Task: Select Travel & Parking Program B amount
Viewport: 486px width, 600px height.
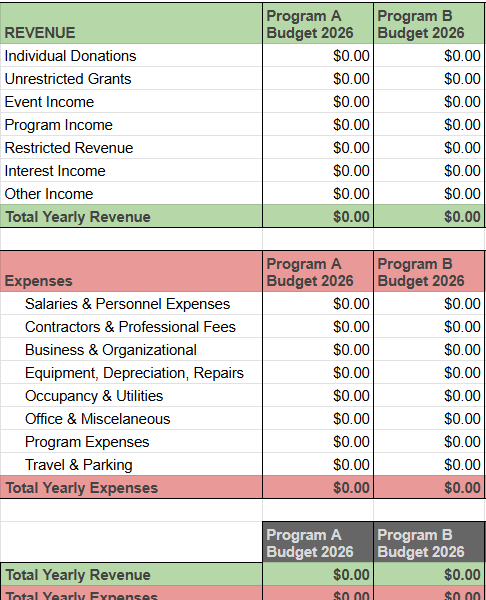Action: [429, 464]
